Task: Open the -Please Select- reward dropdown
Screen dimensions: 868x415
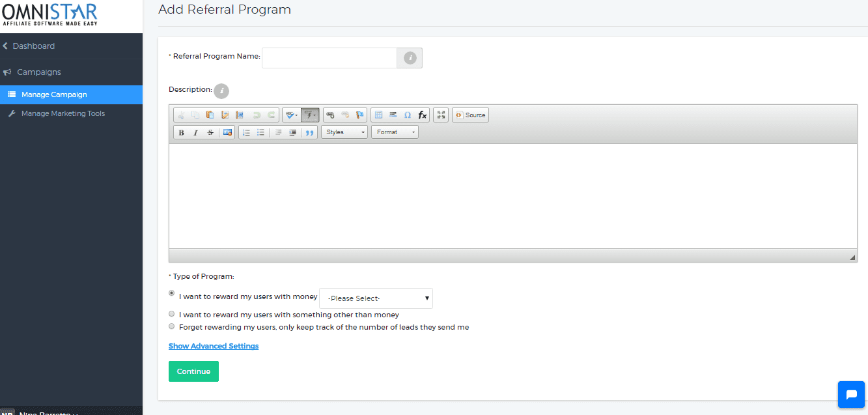Action: pos(376,298)
